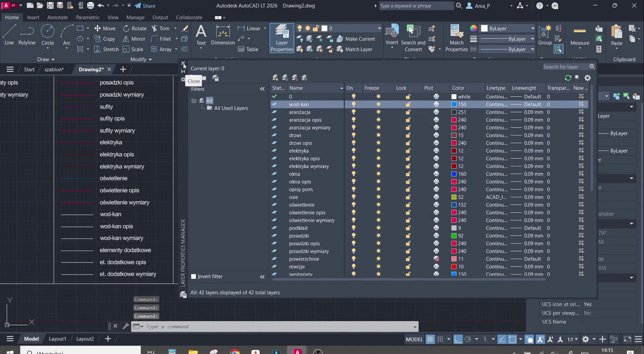This screenshot has width=644, height=354.
Task: Switch to the szablon* drawing tab
Action: coord(54,70)
